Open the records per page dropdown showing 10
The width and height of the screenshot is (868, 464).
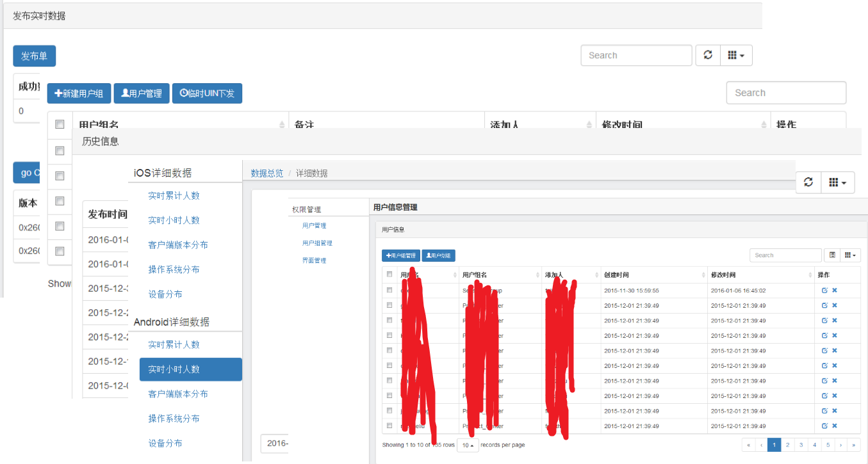pos(468,444)
